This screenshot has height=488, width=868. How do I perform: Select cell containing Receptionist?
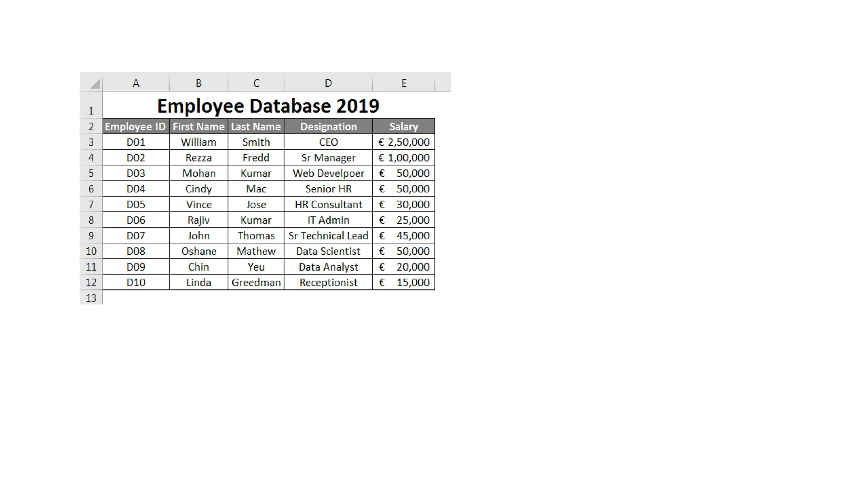328,282
